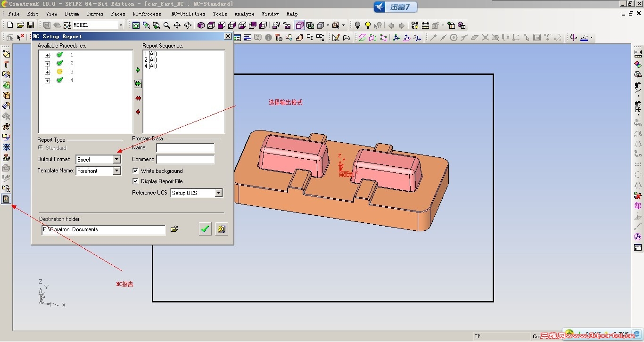Activate the magnifier zoom tool
This screenshot has width=644, height=342.
pos(167,25)
